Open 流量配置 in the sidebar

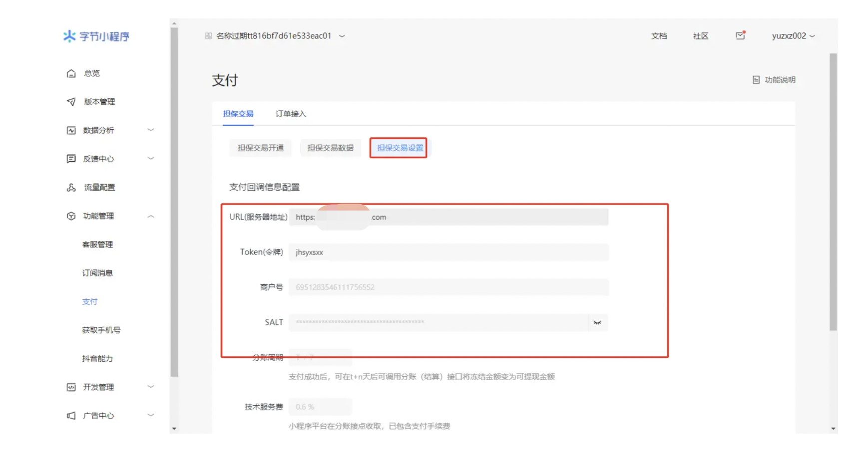99,188
